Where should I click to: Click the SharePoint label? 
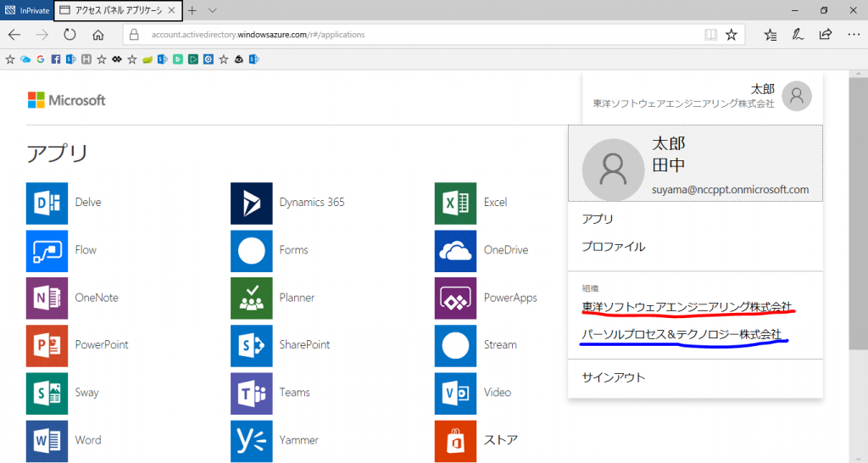(x=304, y=344)
